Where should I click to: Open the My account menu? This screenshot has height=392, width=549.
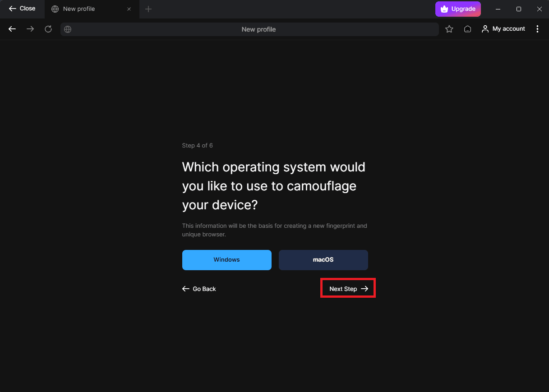click(x=503, y=29)
